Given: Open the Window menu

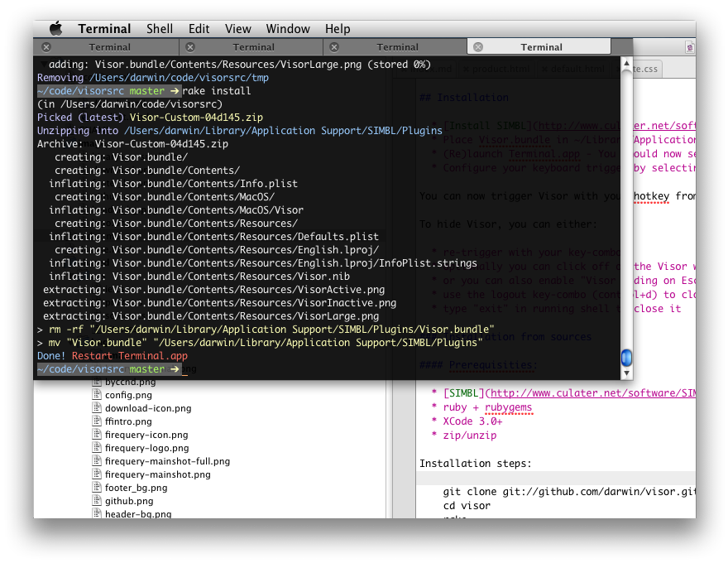Looking at the screenshot, I should click(x=288, y=29).
